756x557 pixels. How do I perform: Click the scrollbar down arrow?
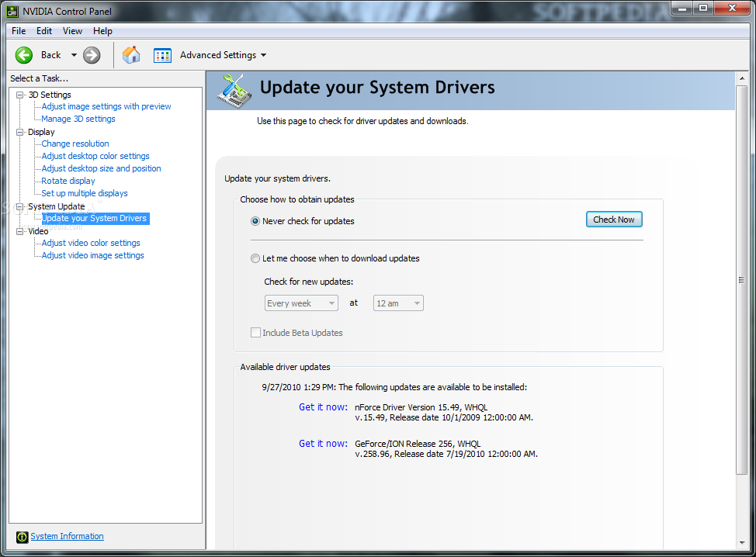pyautogui.click(x=742, y=542)
